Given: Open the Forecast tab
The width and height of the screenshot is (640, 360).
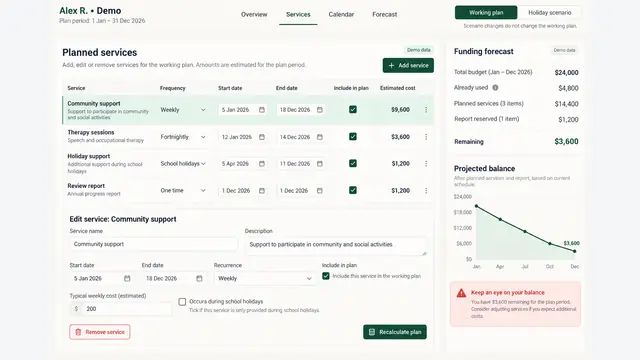Looking at the screenshot, I should click(384, 14).
